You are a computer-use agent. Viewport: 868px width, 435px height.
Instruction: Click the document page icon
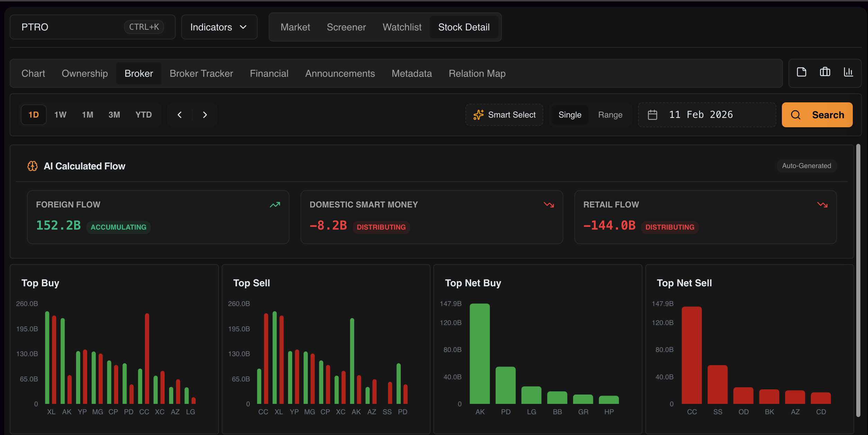coord(801,72)
